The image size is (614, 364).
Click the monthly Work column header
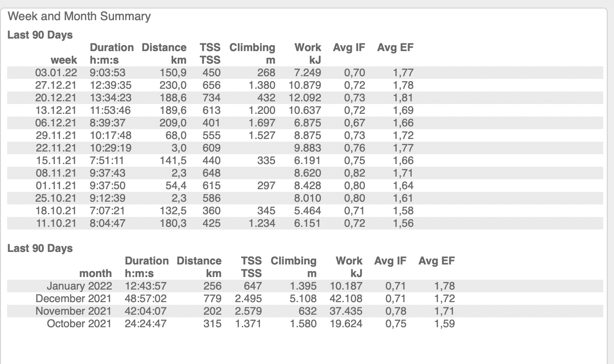click(x=349, y=261)
